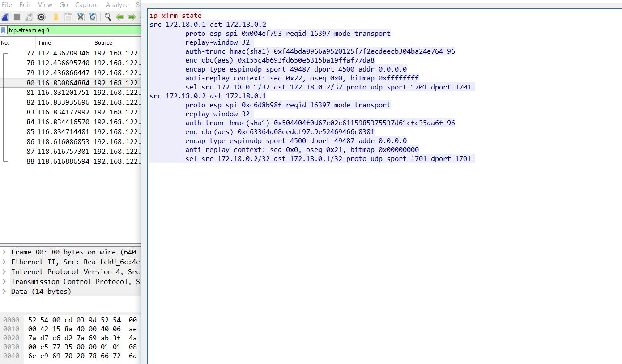Image resolution: width=622 pixels, height=364 pixels.
Task: Select packet number 82 row
Action: tap(70, 102)
